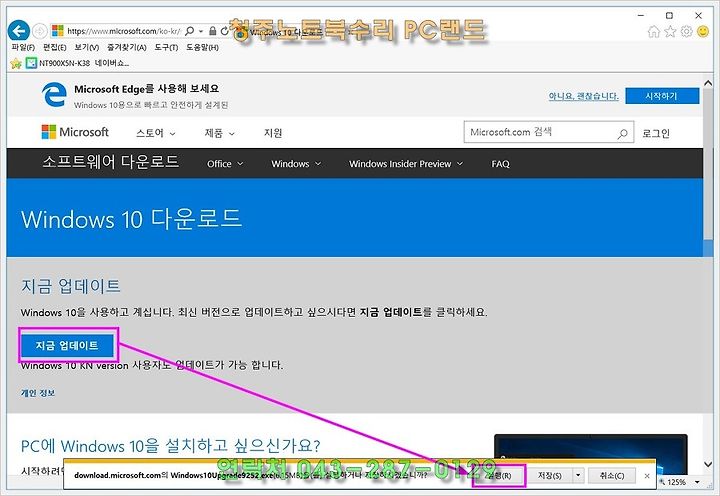The image size is (720, 496).
Task: Open the 편집(E) menu
Action: coord(55,47)
